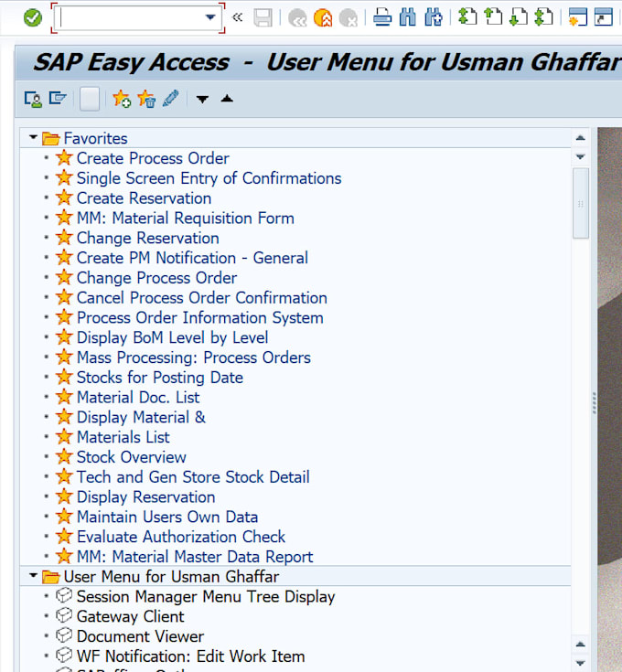Click the green Enter checkmark icon
The height and width of the screenshot is (672, 622).
click(x=33, y=17)
